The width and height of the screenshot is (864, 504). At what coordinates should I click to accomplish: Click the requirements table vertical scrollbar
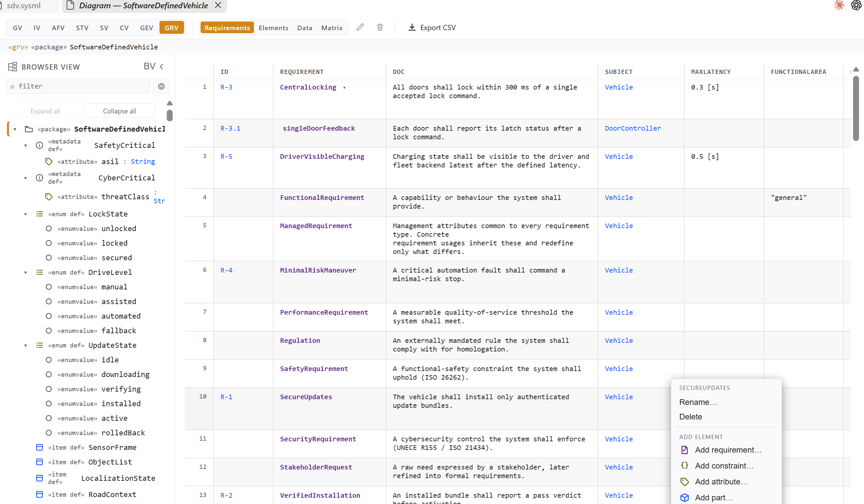856,108
